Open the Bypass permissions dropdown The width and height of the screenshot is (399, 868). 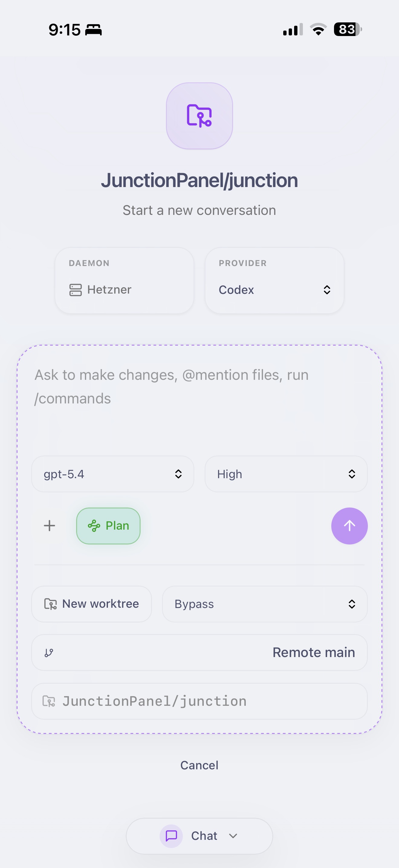265,604
